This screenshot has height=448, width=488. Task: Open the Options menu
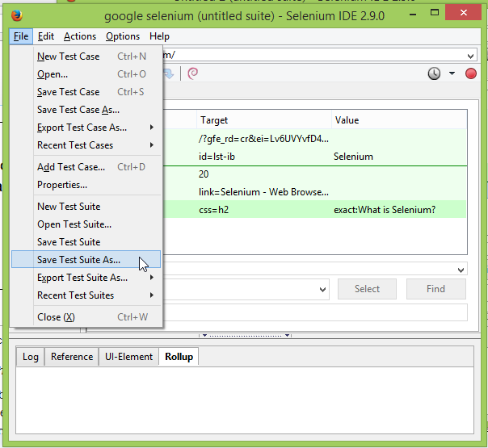[123, 36]
